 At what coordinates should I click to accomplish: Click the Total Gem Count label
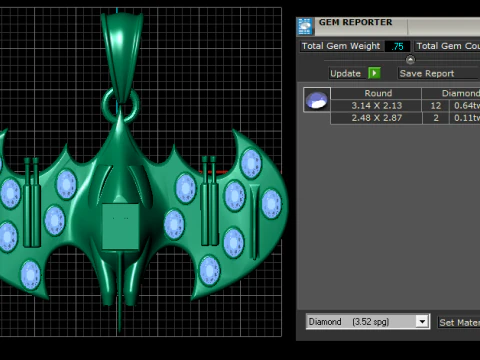point(447,46)
